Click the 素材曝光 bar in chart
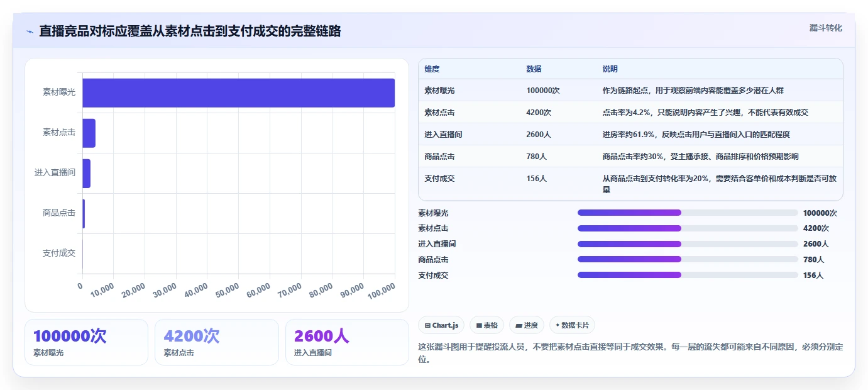 point(239,92)
